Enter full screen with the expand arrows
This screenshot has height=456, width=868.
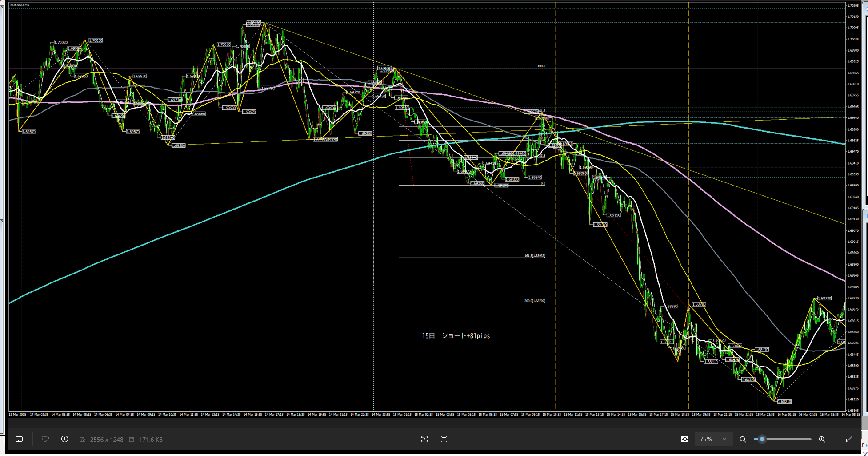coord(849,439)
